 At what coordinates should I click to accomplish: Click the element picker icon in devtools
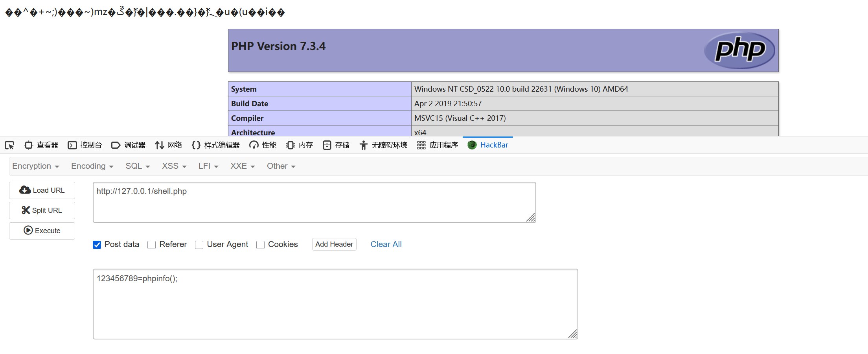click(x=9, y=145)
